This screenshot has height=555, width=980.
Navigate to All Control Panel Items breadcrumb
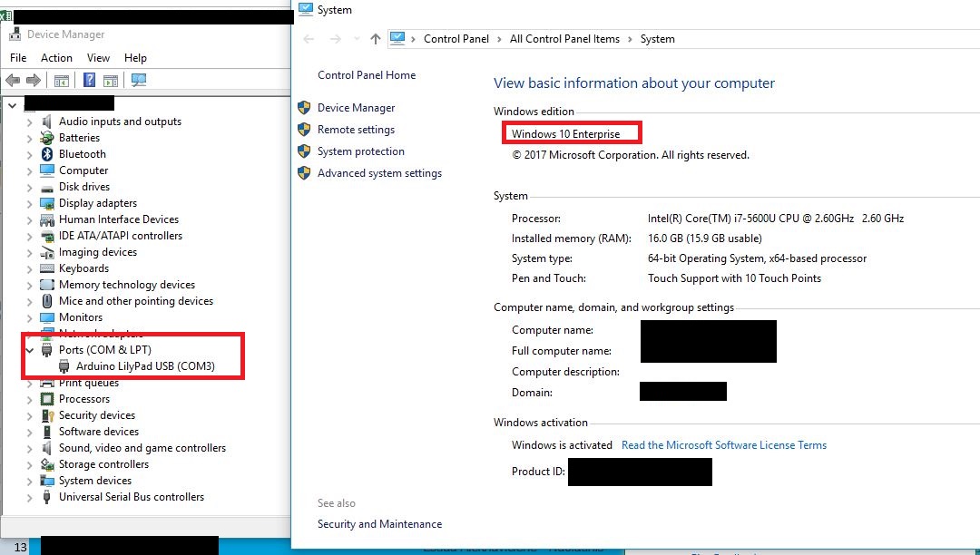coord(565,39)
